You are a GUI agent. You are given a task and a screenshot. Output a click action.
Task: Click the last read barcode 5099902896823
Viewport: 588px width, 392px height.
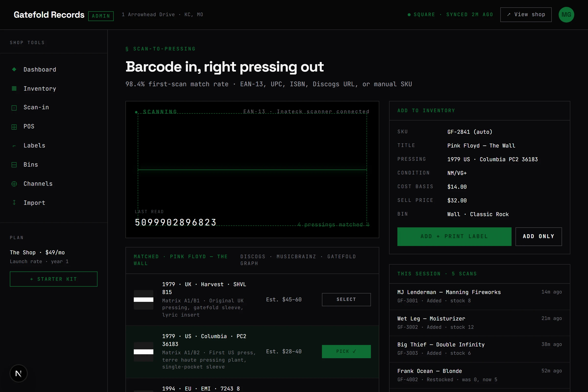click(x=175, y=222)
